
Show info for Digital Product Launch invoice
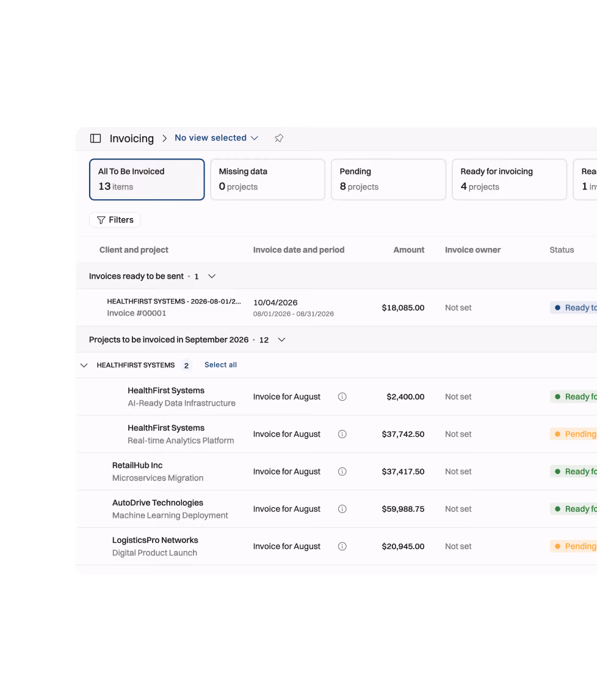[342, 547]
